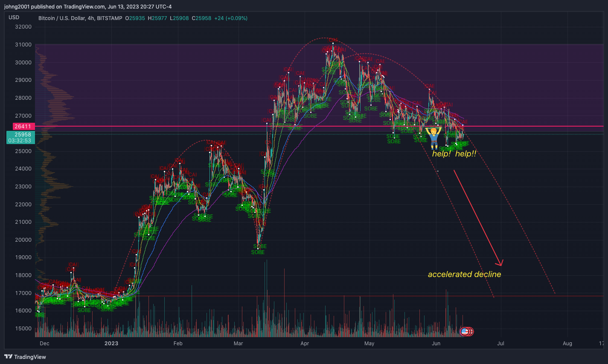Click the Jun label on the time axis
Screen dimensions: 608x364
click(436, 344)
